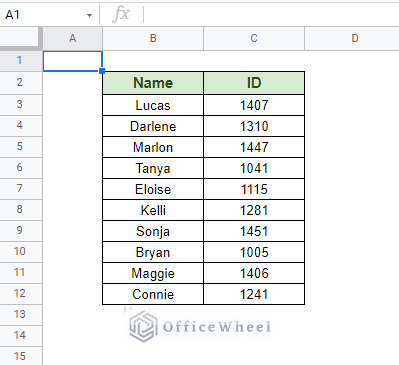Select the 'ID' header cell
399x365 pixels.
click(254, 83)
